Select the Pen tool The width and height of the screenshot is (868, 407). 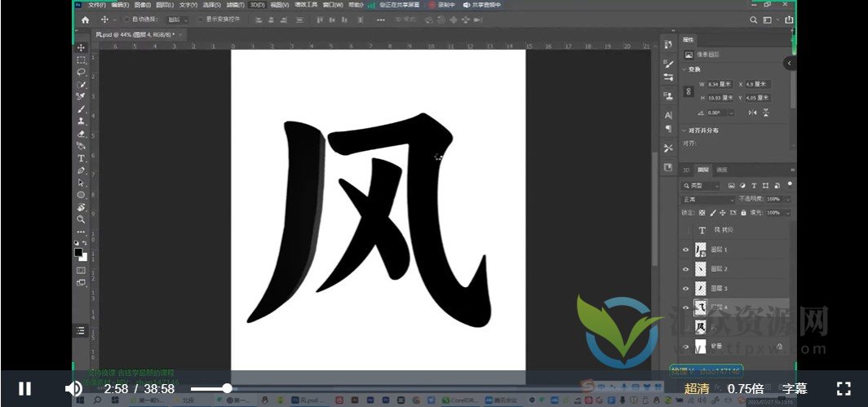pyautogui.click(x=81, y=170)
